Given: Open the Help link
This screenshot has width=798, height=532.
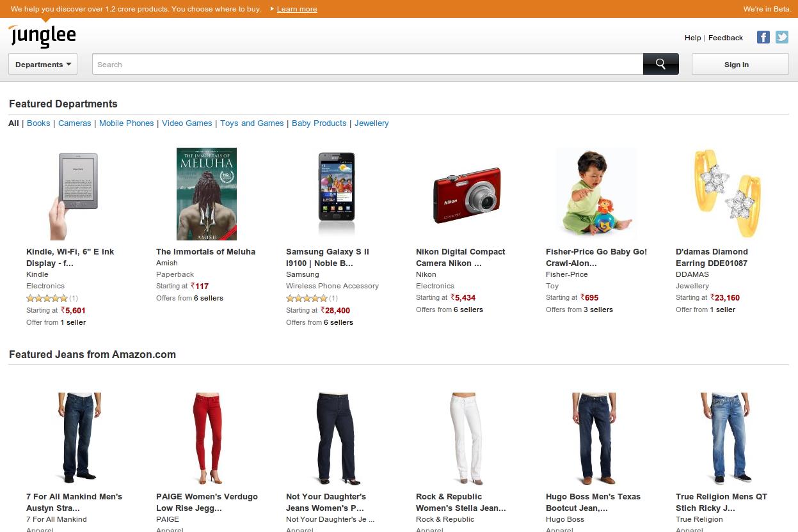Looking at the screenshot, I should tap(692, 38).
